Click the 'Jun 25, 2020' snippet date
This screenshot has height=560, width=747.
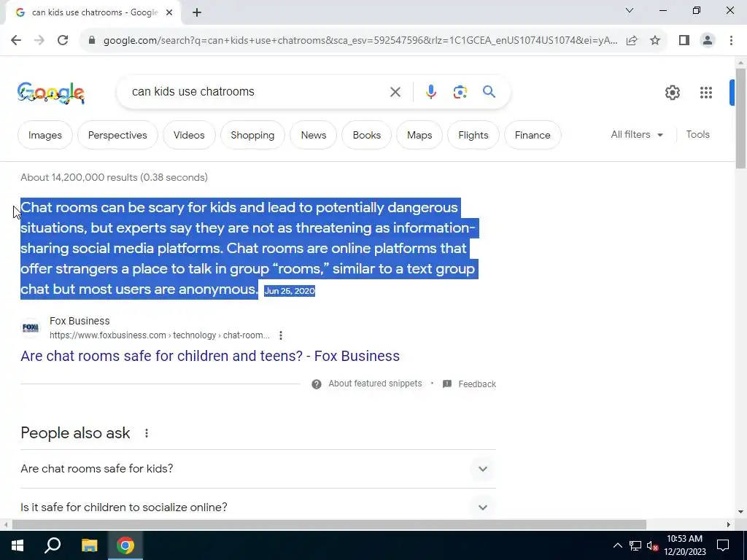click(290, 291)
